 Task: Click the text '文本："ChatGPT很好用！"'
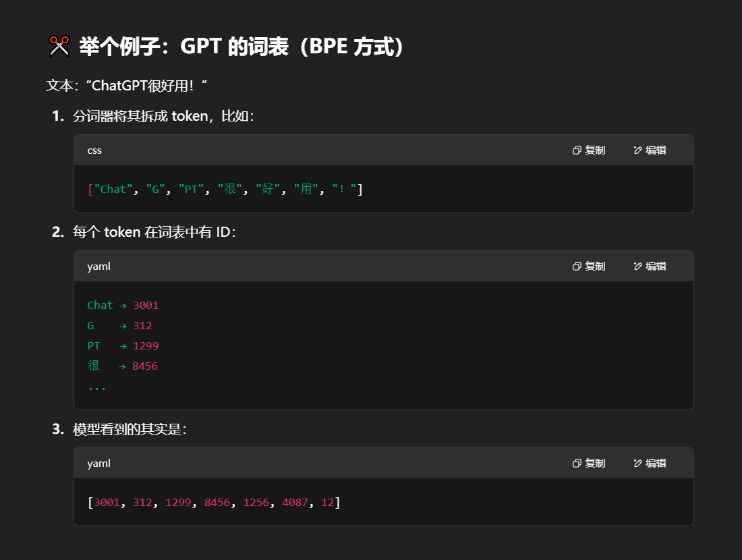126,86
